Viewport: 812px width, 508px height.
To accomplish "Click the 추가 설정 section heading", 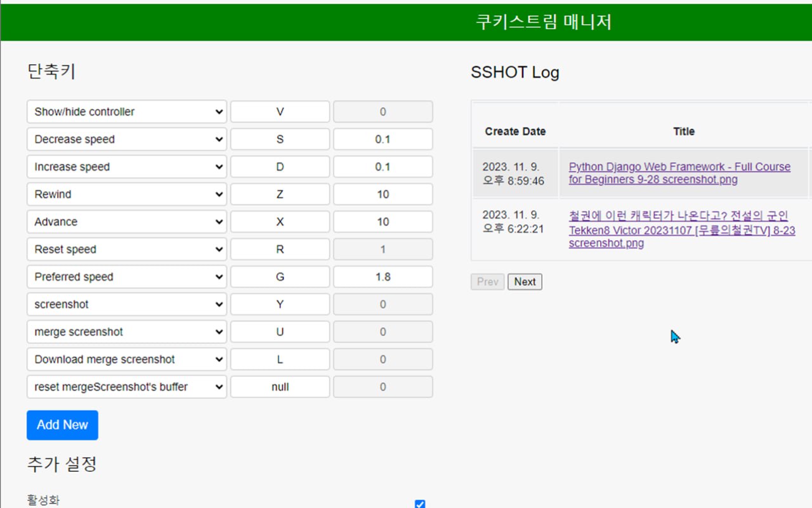I will 62,464.
